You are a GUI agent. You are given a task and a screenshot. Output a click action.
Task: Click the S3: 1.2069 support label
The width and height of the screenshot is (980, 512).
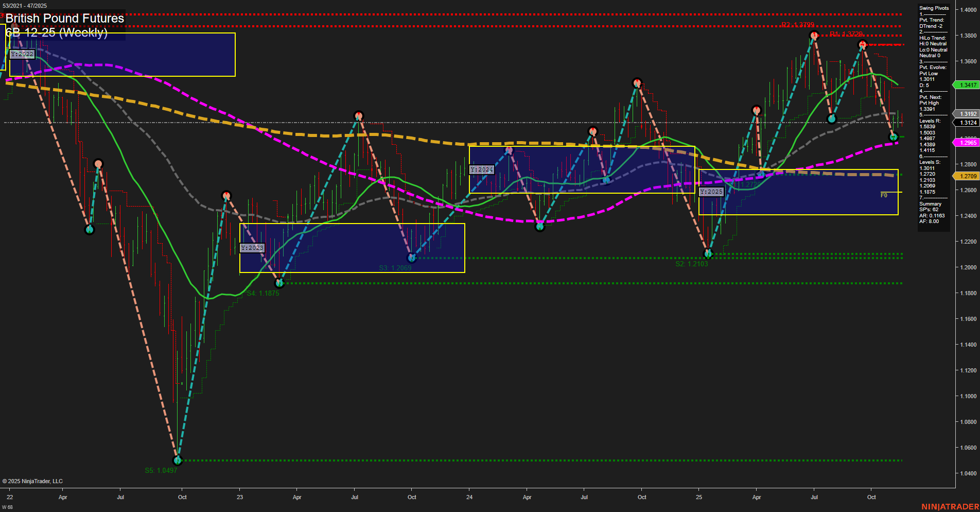395,267
